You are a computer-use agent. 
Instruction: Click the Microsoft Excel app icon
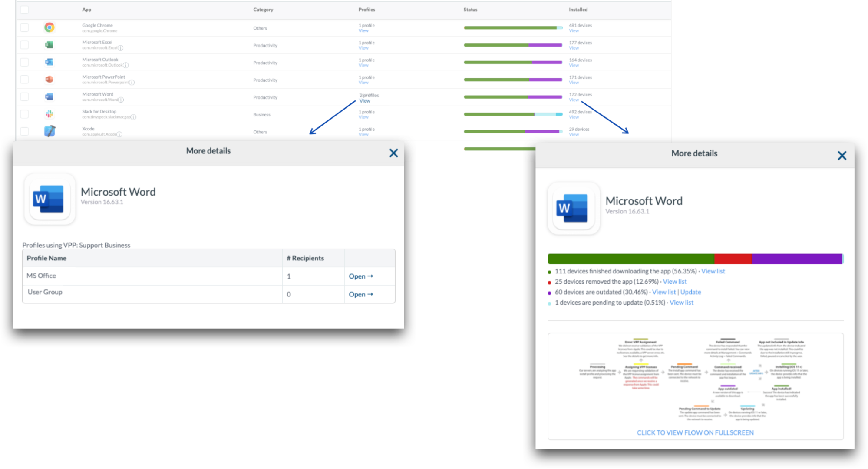coord(49,45)
